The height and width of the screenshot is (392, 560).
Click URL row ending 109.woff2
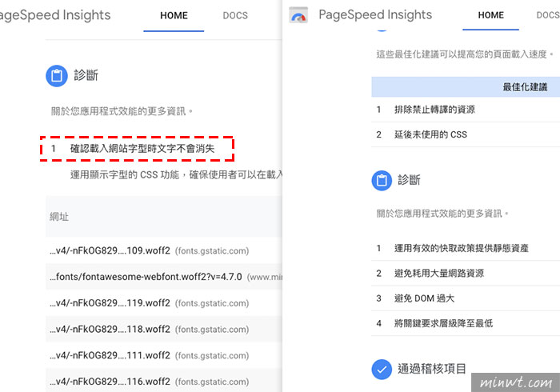(164, 250)
